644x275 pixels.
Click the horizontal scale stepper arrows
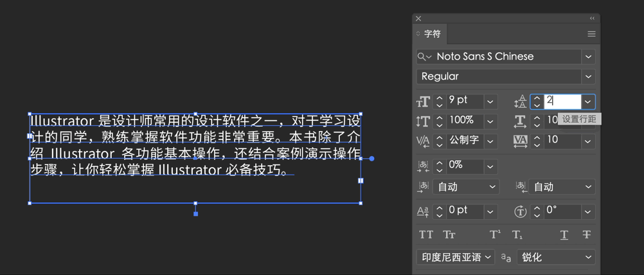pos(537,121)
